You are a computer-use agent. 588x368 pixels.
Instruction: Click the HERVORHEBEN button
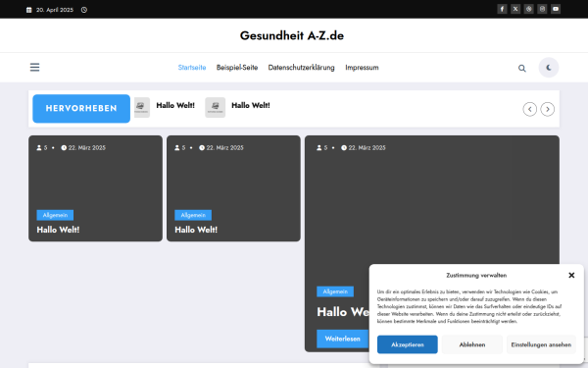[81, 109]
